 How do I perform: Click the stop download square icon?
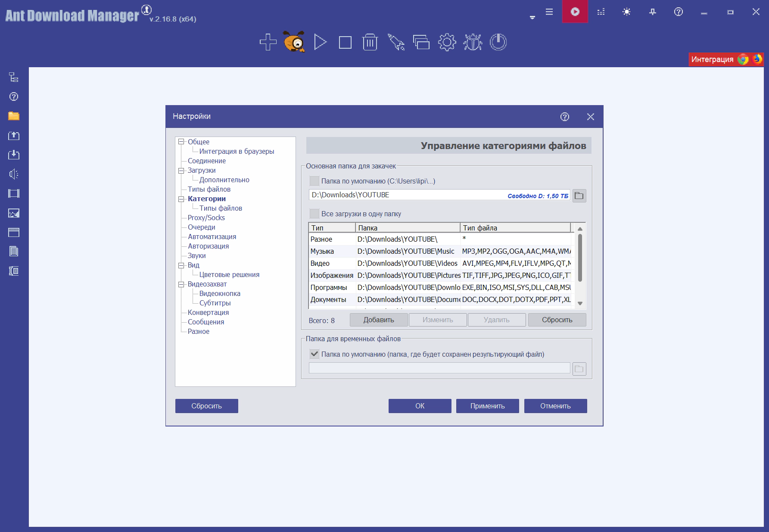345,42
